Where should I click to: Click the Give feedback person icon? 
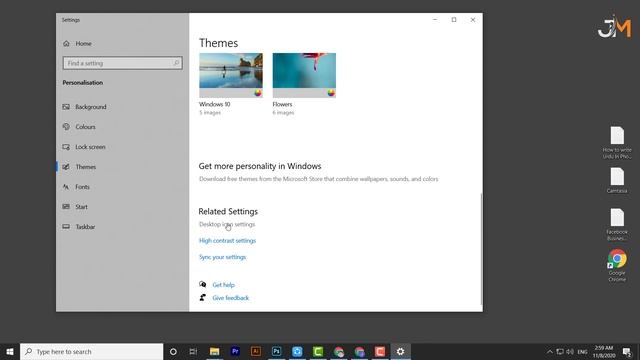(202, 298)
